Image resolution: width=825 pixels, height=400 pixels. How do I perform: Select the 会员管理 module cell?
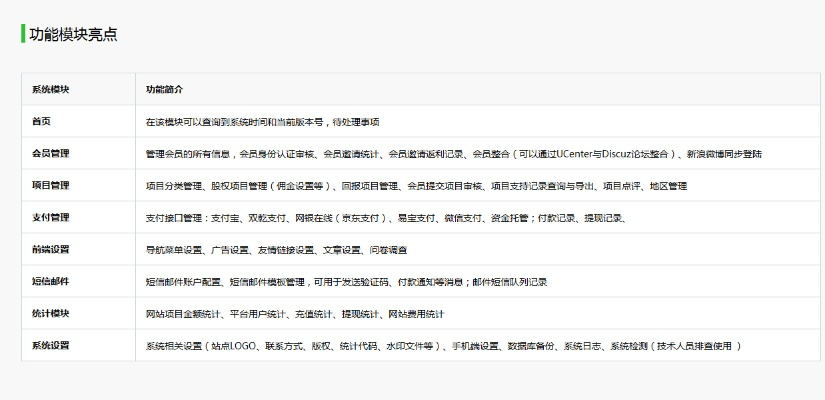[x=50, y=153]
